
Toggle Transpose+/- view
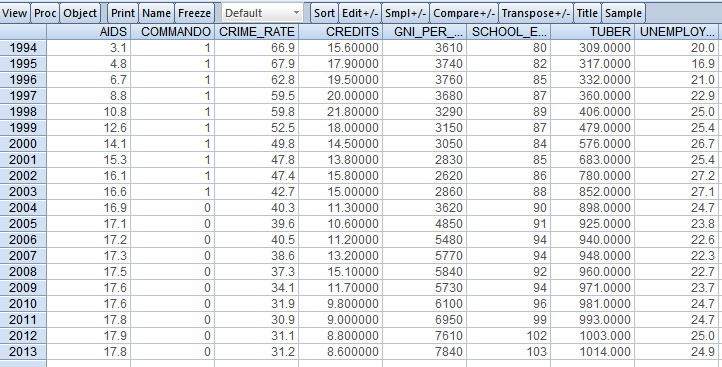click(x=536, y=13)
